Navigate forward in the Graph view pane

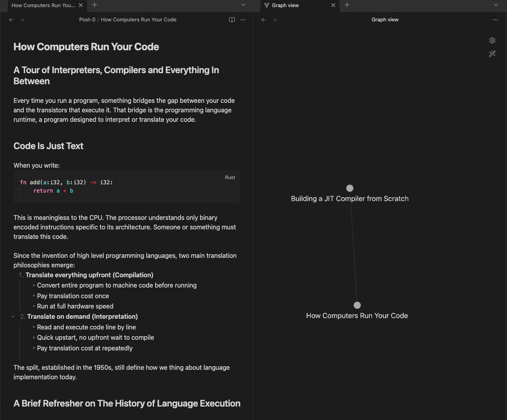tap(275, 19)
